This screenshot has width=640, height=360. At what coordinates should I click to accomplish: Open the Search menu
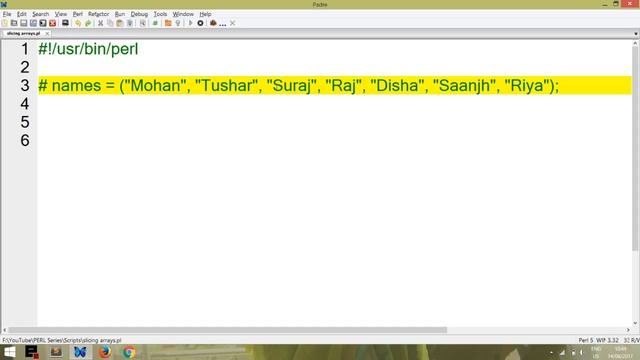[40, 14]
